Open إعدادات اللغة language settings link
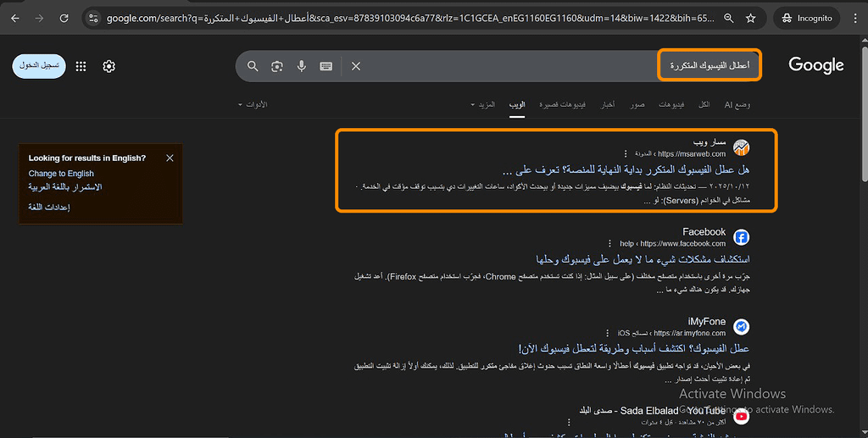The height and width of the screenshot is (438, 868). pos(49,208)
